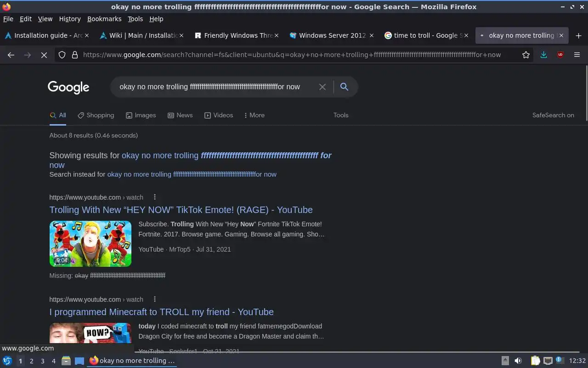The image size is (588, 368).
Task: Open options for Minecraft TROLL result
Action: (x=155, y=299)
